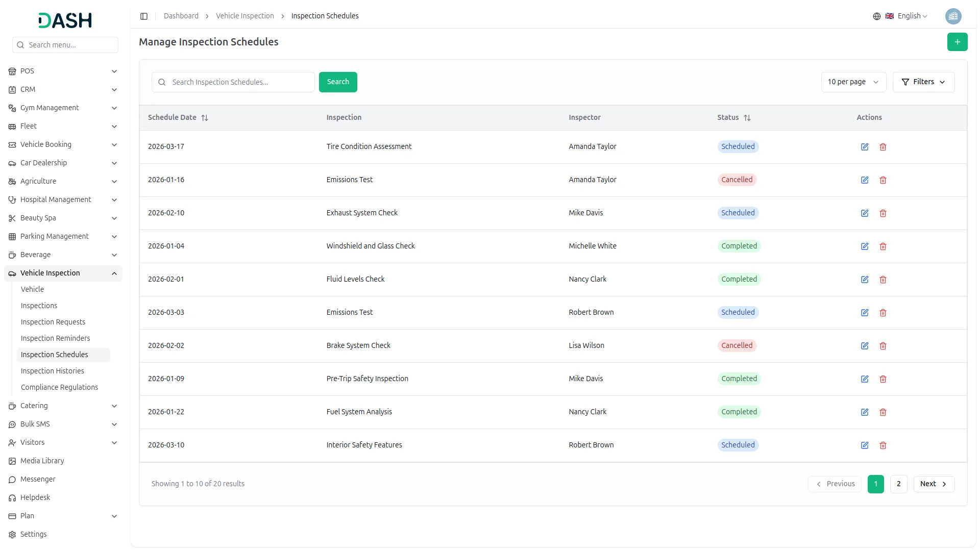Open Inspection Histories in sidebar

[x=53, y=371]
